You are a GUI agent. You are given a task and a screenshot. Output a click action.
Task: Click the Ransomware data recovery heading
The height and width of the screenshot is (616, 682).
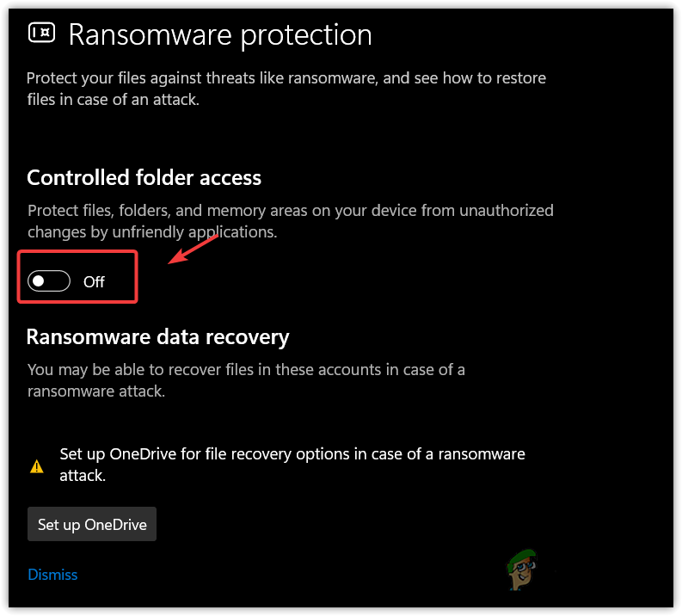point(158,336)
